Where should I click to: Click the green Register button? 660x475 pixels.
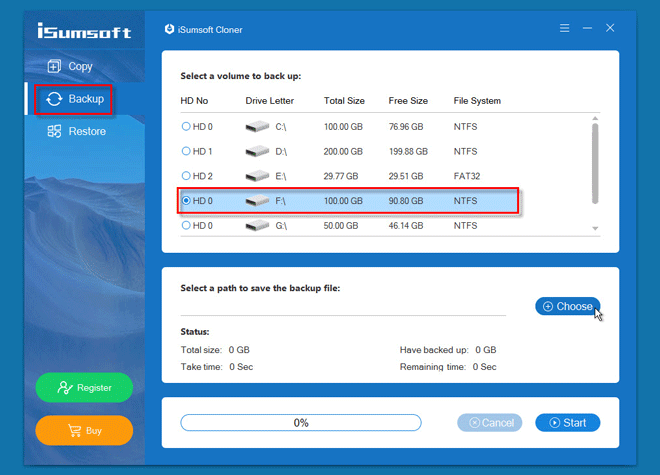point(84,387)
